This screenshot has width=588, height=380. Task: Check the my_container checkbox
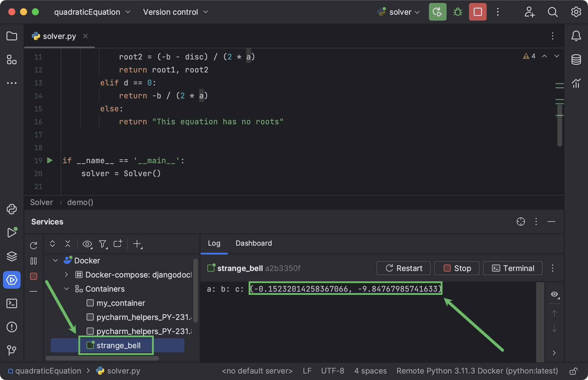tap(90, 303)
